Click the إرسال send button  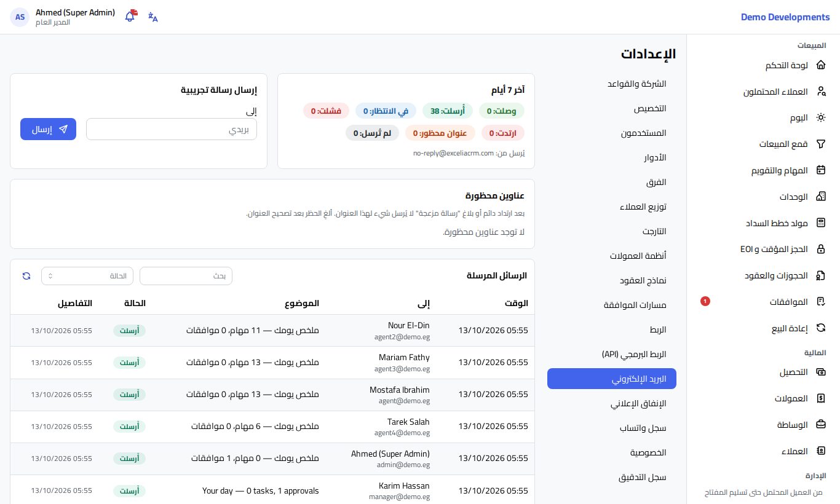(x=48, y=129)
